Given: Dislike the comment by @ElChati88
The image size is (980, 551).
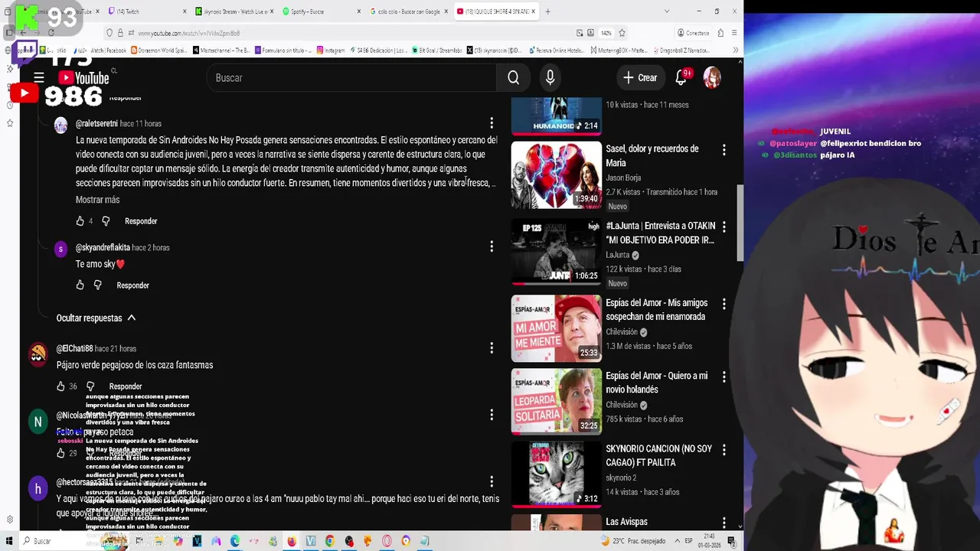Looking at the screenshot, I should tap(90, 386).
